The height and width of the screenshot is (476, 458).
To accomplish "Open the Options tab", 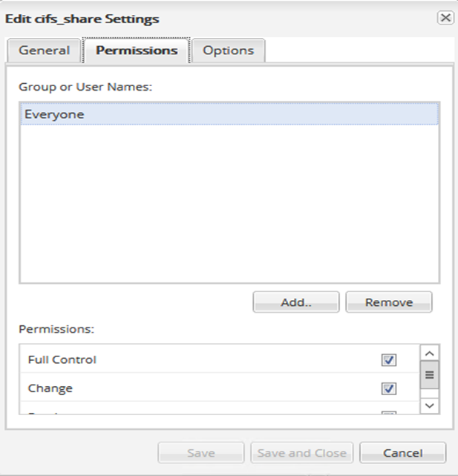I will click(228, 50).
